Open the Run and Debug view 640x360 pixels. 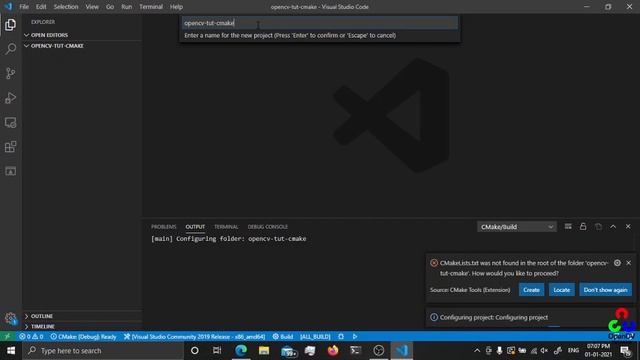(11, 98)
